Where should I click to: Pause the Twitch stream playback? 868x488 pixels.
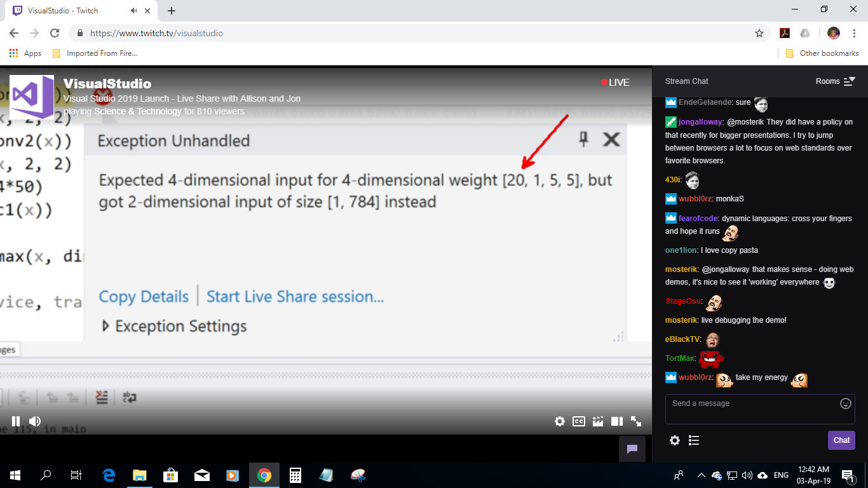[16, 421]
